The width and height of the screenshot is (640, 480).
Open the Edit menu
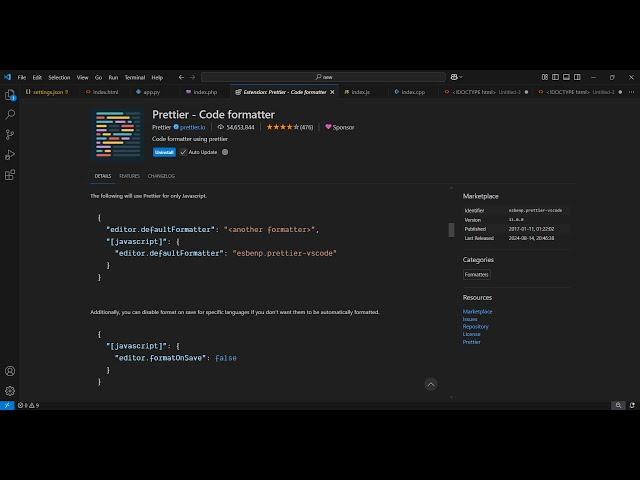click(x=37, y=78)
